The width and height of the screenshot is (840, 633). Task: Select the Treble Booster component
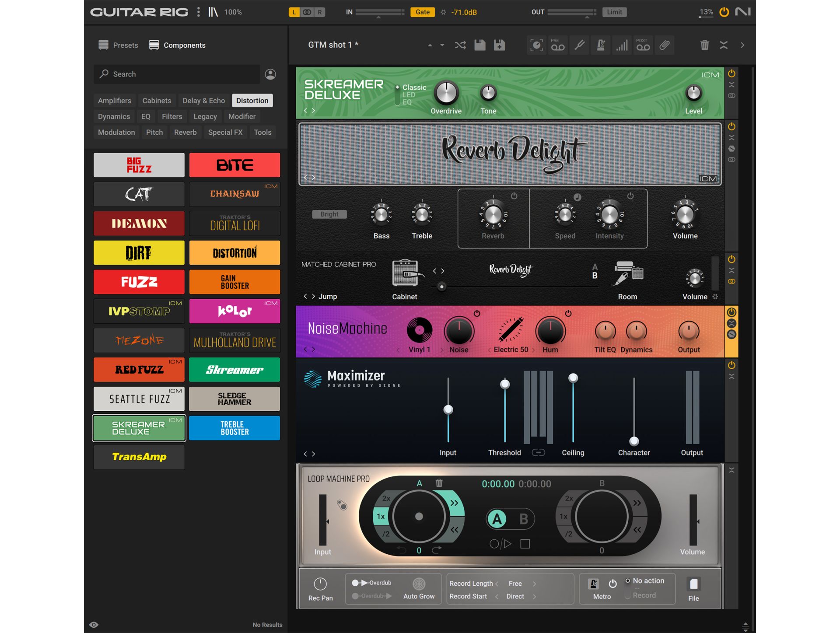click(235, 428)
